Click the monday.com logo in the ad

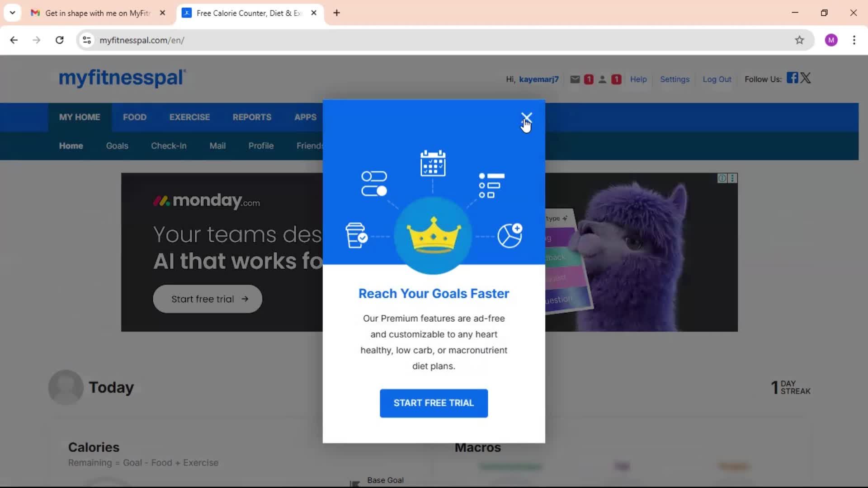(x=207, y=200)
